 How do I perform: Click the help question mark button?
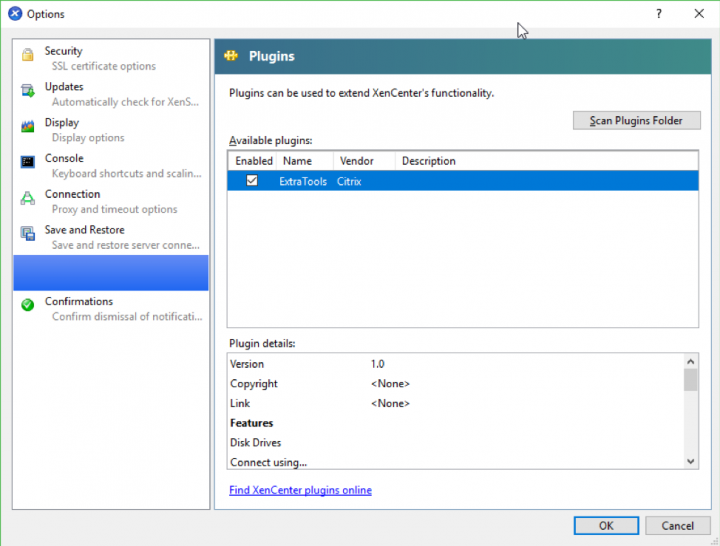pos(659,14)
